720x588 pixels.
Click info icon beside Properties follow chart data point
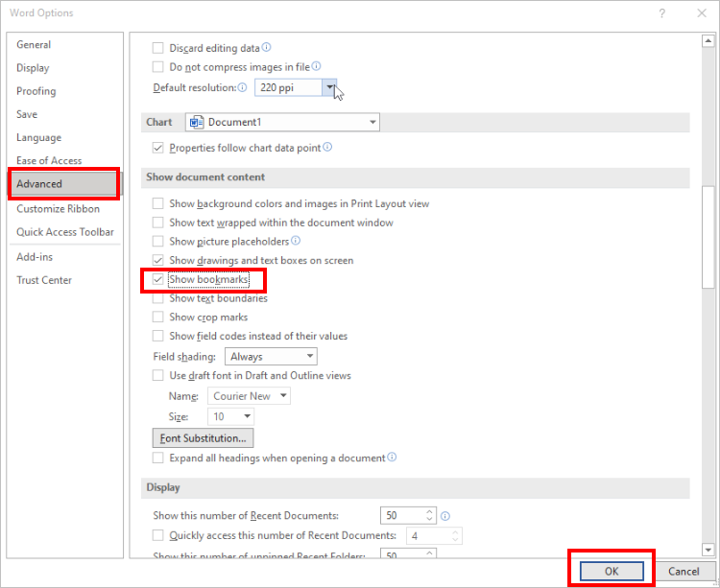tap(327, 147)
